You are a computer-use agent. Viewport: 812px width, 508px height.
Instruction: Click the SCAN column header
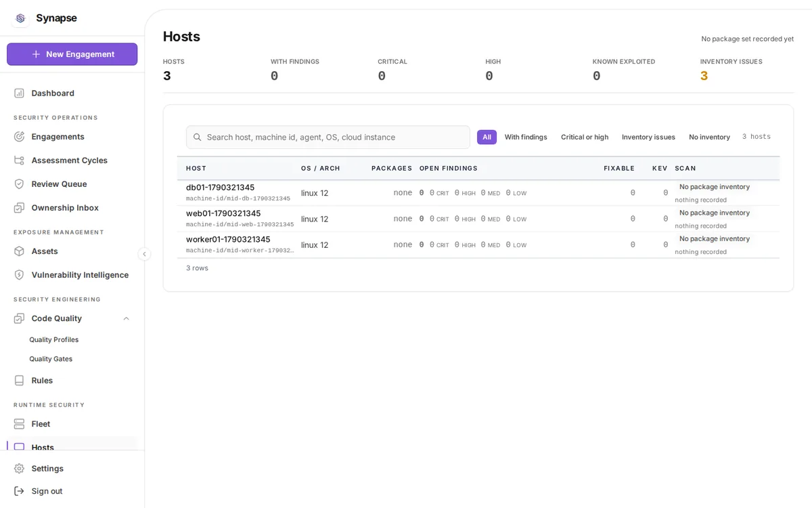(x=685, y=168)
